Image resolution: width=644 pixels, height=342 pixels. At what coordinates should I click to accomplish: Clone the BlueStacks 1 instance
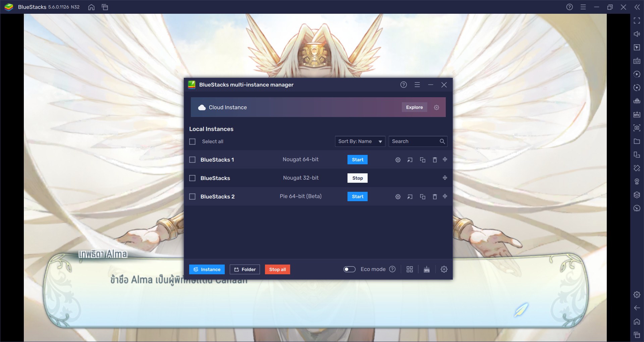coord(423,160)
